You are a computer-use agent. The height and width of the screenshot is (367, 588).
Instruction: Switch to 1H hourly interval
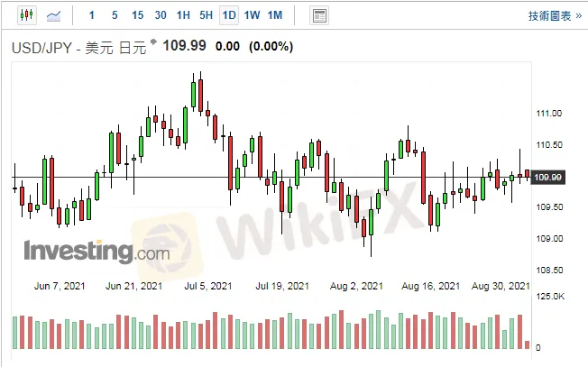coord(183,15)
